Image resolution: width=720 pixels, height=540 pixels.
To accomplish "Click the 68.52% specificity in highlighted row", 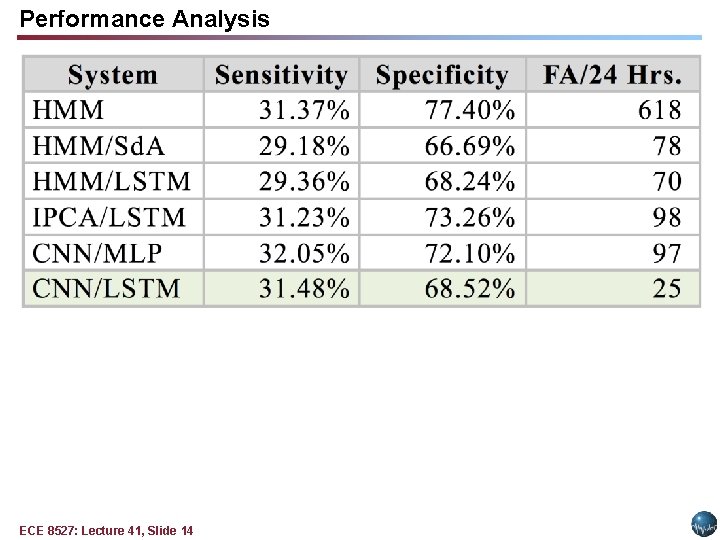I will tap(469, 289).
